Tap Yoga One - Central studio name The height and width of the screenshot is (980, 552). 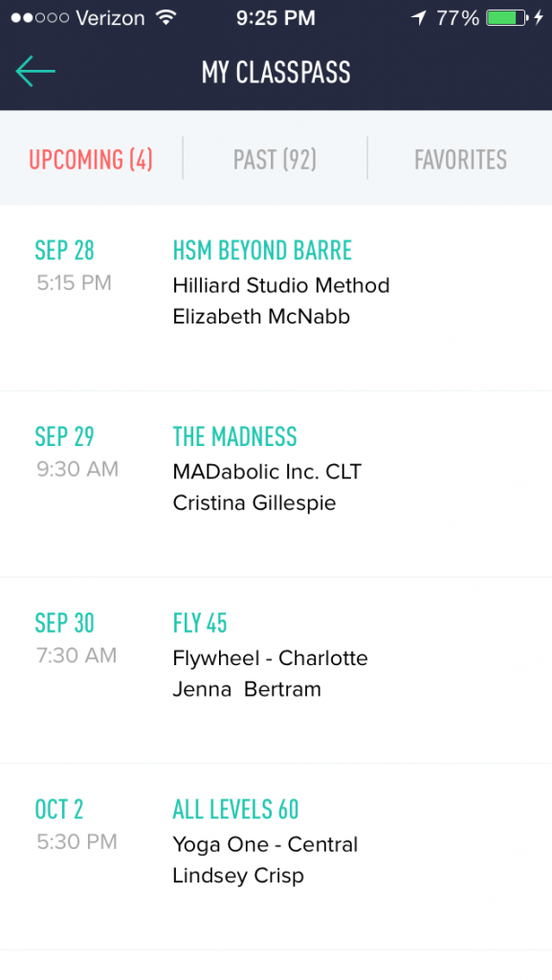click(x=265, y=844)
